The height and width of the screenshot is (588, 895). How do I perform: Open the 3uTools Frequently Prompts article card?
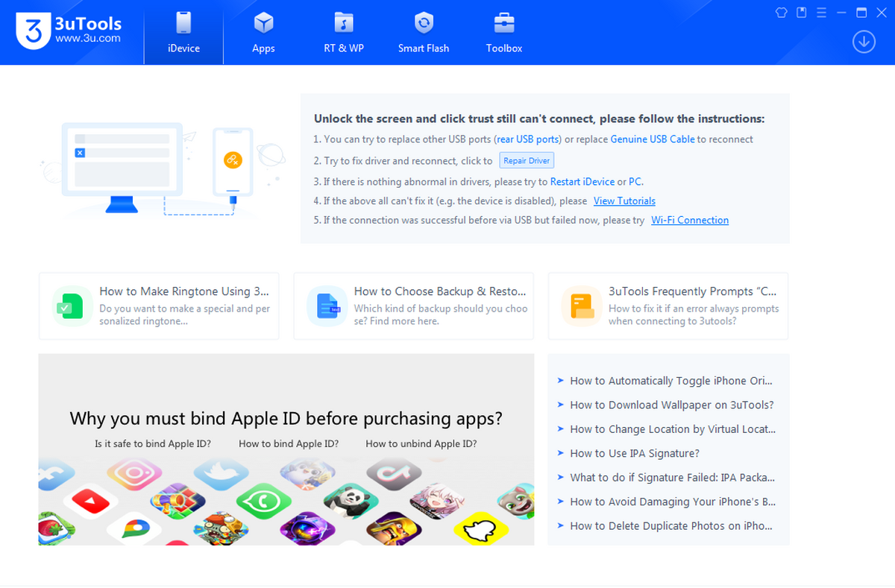click(x=668, y=306)
